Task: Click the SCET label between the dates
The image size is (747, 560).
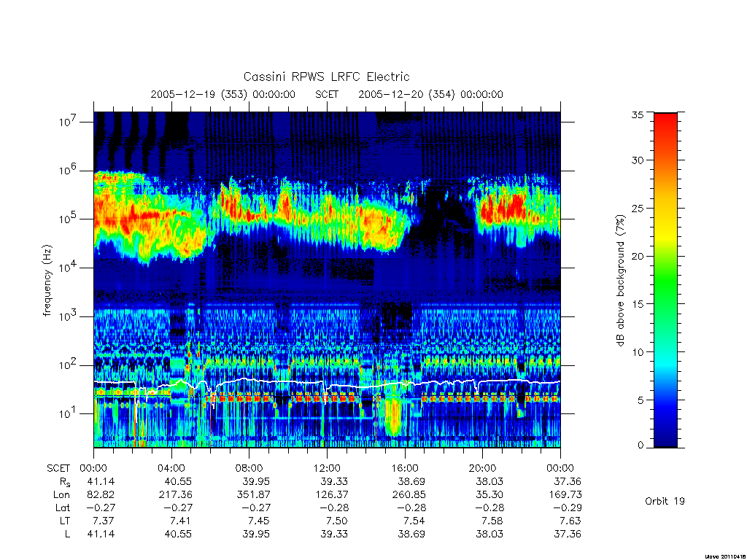Action: [x=327, y=94]
